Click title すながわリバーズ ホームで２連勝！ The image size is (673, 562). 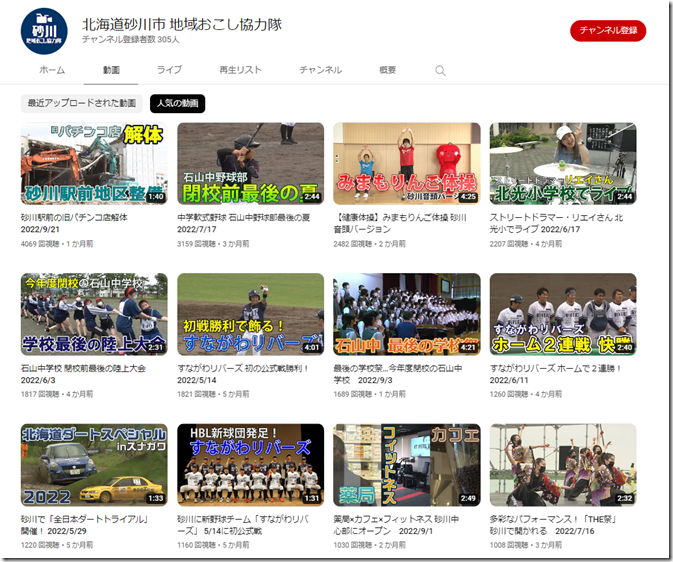555,374
